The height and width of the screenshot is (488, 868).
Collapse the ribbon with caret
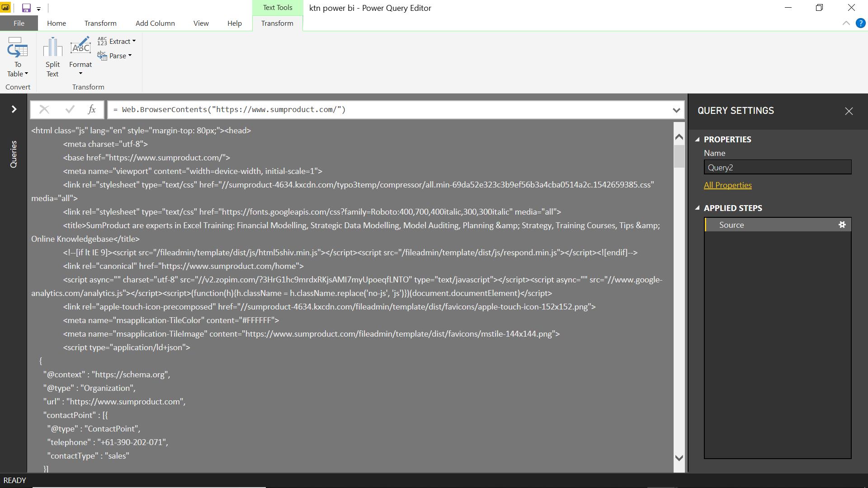[846, 23]
